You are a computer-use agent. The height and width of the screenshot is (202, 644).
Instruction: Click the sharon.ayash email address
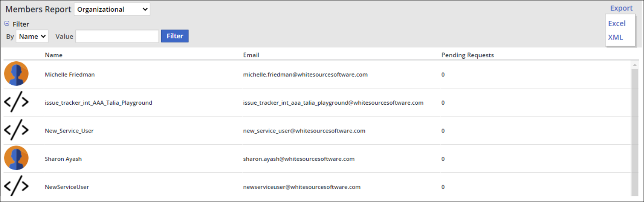pyautogui.click(x=299, y=159)
